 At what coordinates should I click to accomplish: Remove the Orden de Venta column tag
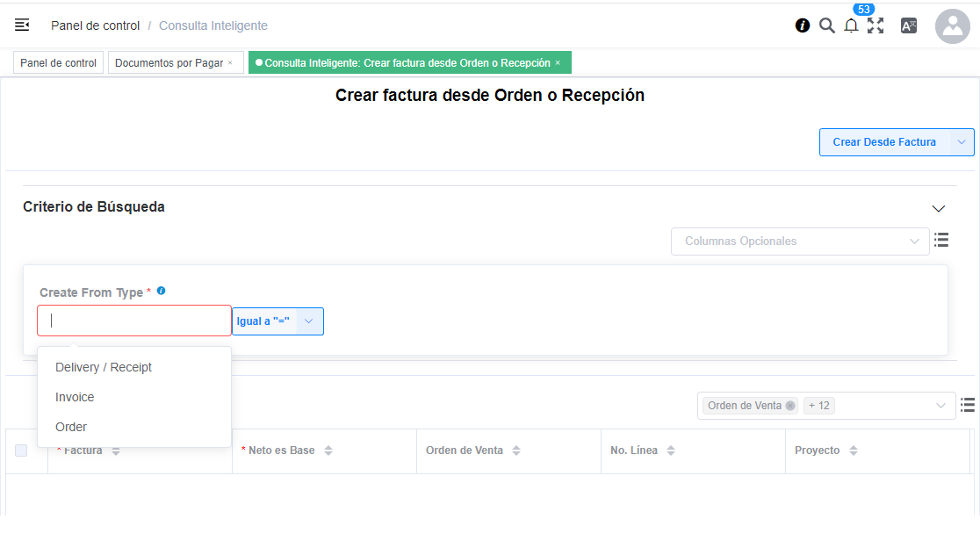[x=790, y=406]
